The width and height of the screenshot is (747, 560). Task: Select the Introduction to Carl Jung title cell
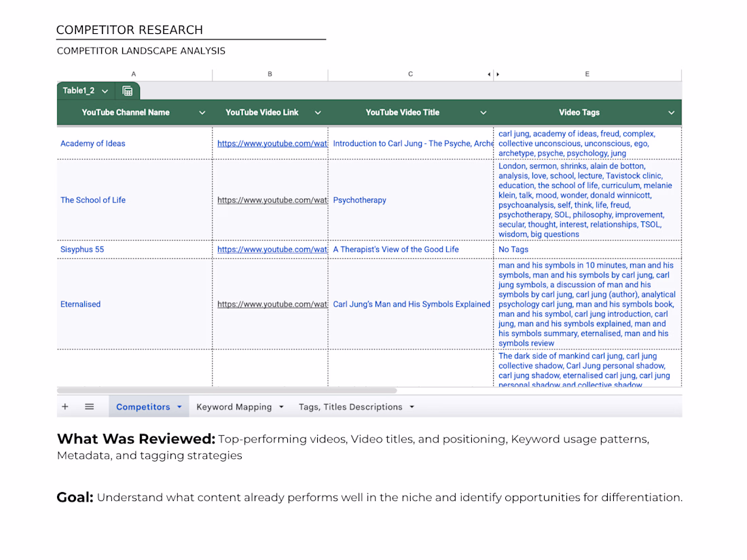click(x=411, y=143)
